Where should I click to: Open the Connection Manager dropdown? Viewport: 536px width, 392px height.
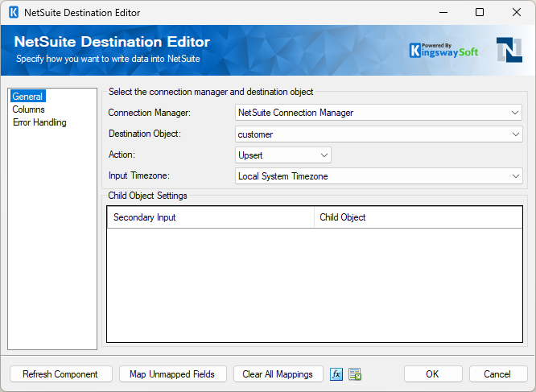(x=378, y=113)
